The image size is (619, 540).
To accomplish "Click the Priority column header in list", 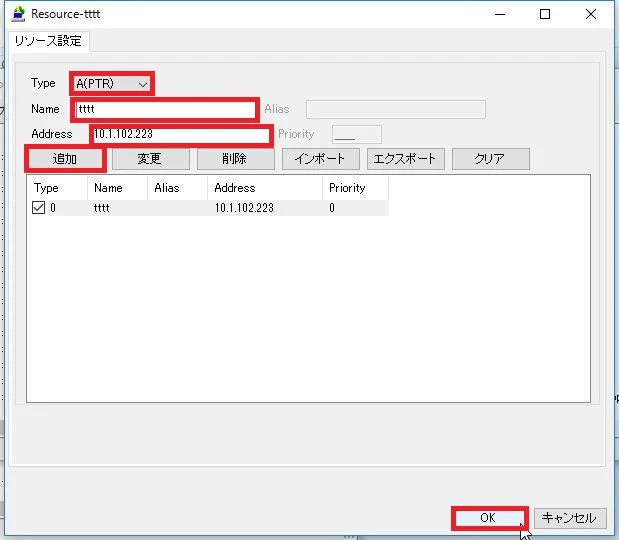I will coord(355,188).
